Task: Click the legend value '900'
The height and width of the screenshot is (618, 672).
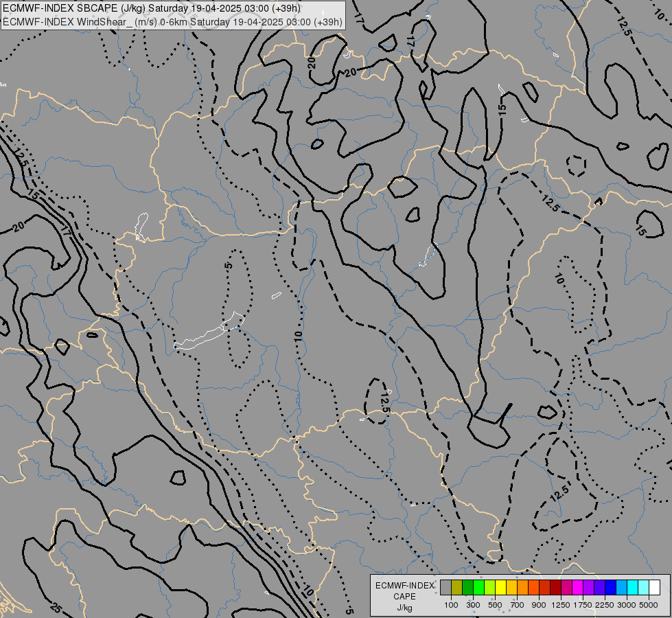Action: [539, 605]
